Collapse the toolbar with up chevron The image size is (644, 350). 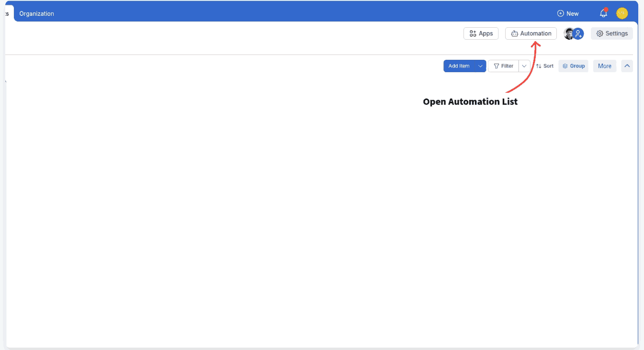pyautogui.click(x=627, y=66)
